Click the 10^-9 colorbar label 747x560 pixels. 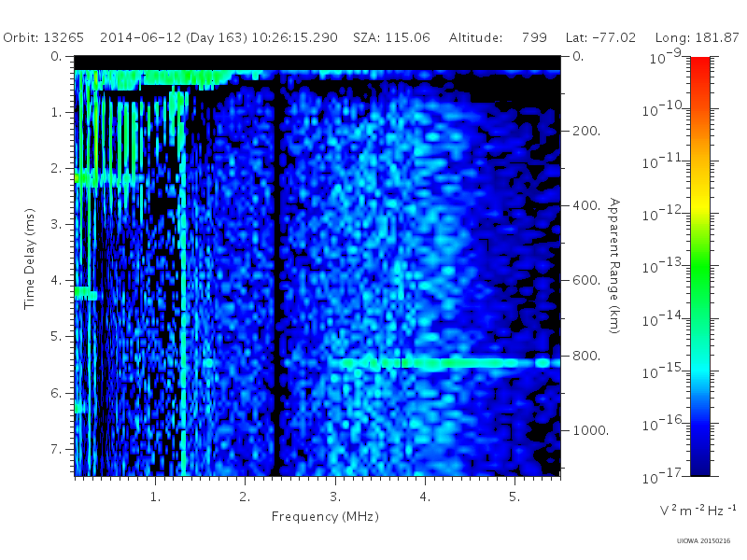click(666, 57)
